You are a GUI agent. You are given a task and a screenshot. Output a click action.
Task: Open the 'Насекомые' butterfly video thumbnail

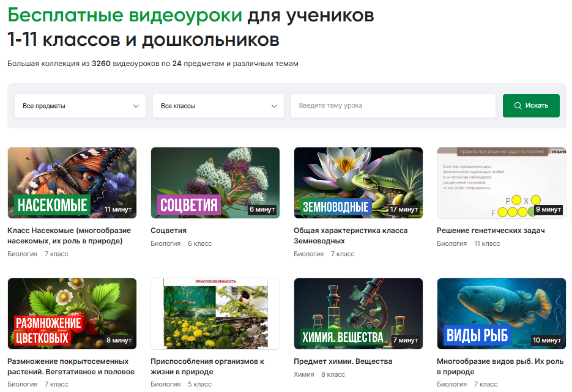click(x=72, y=182)
